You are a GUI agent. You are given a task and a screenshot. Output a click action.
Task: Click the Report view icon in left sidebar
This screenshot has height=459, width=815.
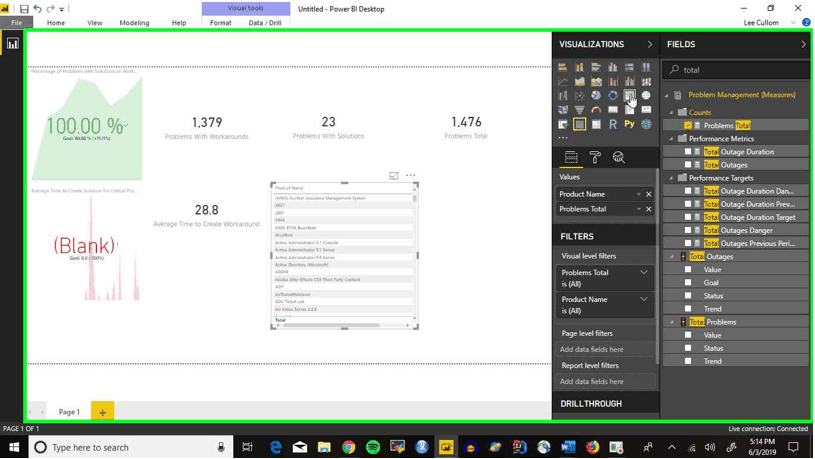point(12,44)
